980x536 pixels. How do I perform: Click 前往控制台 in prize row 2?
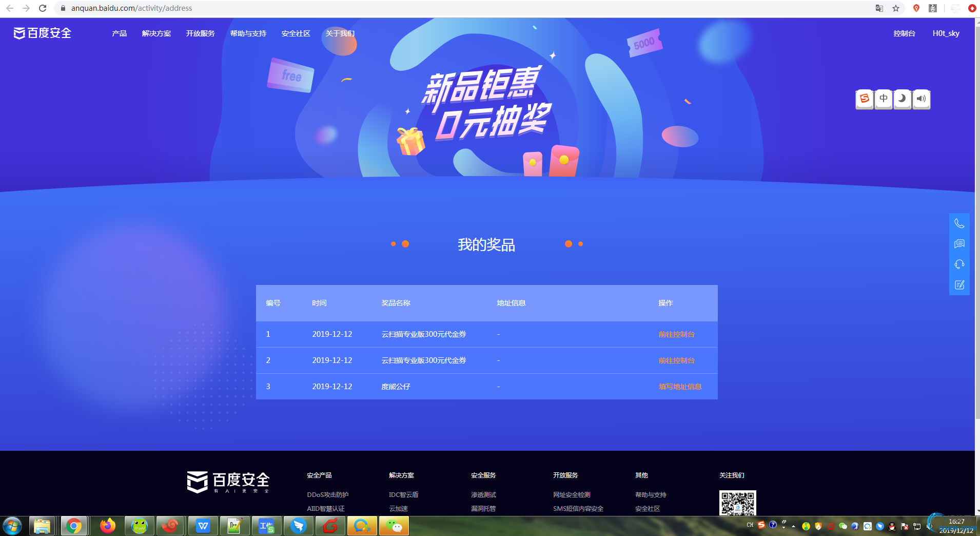pos(677,360)
